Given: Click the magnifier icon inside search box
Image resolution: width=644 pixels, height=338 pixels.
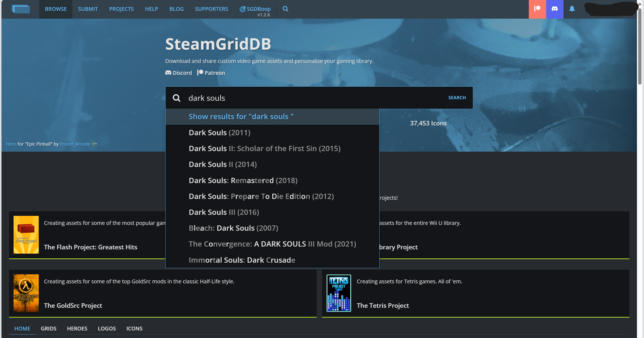Looking at the screenshot, I should (x=177, y=98).
